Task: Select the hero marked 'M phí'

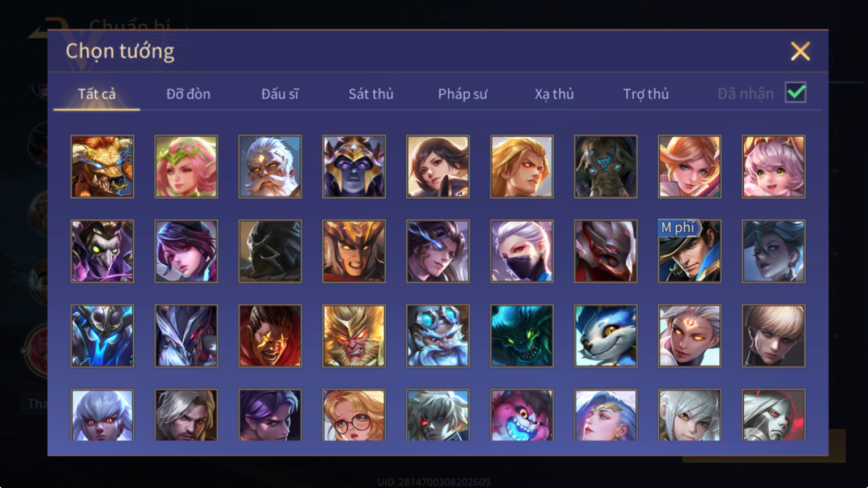Action: pyautogui.click(x=689, y=251)
